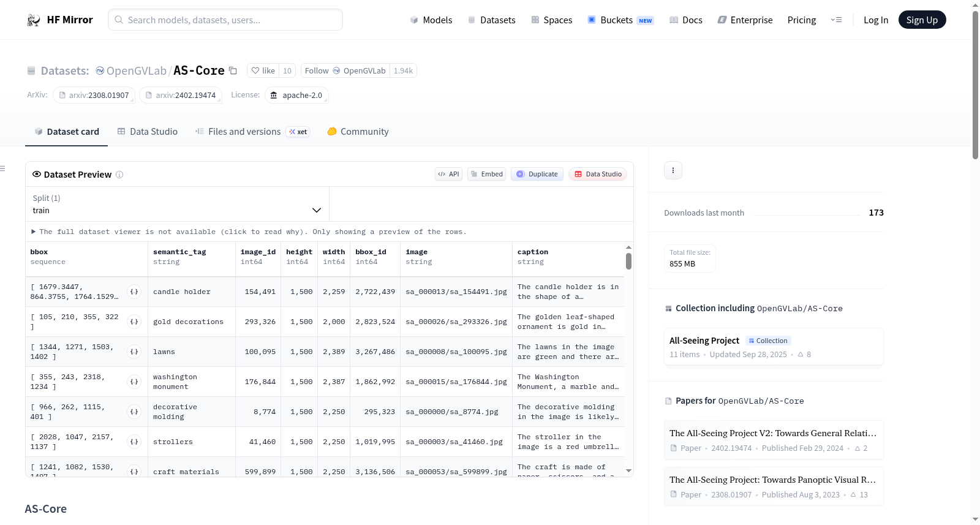
Task: Open the Pricing page link
Action: [802, 20]
